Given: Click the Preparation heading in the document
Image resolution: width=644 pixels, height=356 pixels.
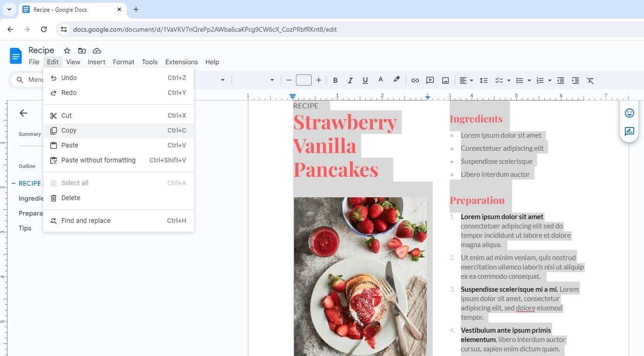Looking at the screenshot, I should pyautogui.click(x=477, y=200).
